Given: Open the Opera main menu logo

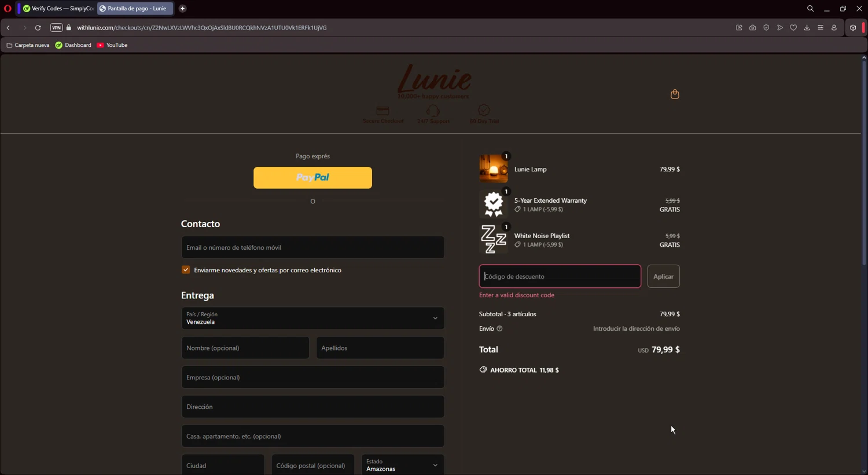Looking at the screenshot, I should (8, 9).
